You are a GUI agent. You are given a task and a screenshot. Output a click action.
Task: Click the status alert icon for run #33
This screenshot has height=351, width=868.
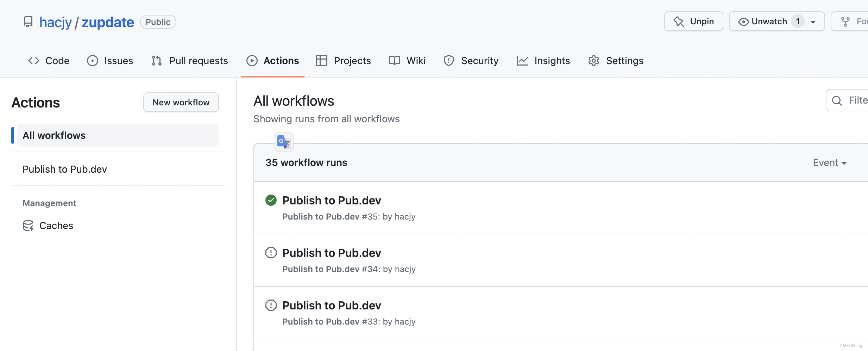click(x=271, y=305)
